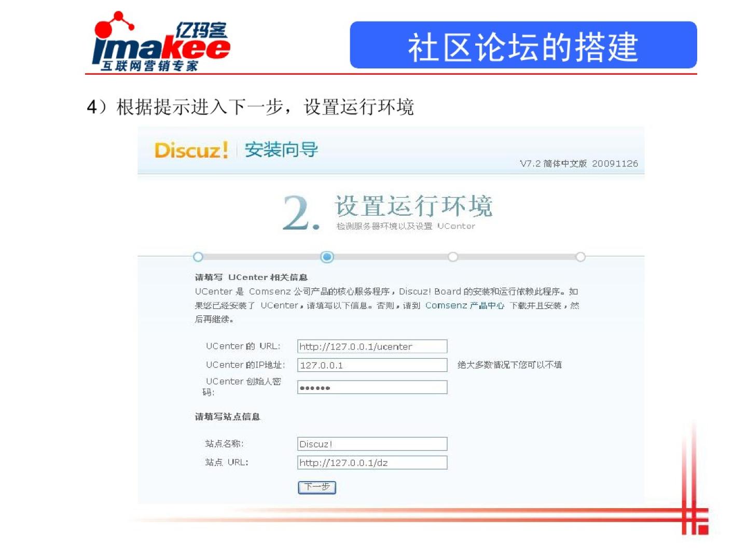The image size is (747, 560).
Task: Click the Discuz! logo
Action: pyautogui.click(x=191, y=150)
